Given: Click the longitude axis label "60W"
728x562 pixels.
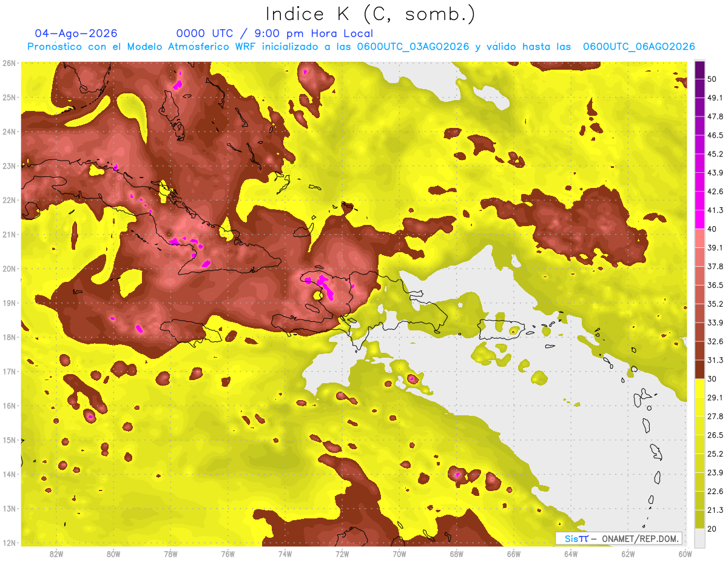Looking at the screenshot, I should coord(685,554).
